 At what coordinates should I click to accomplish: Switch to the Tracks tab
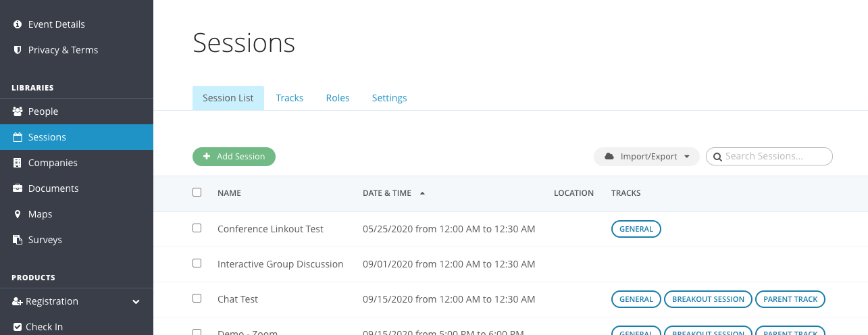[290, 98]
